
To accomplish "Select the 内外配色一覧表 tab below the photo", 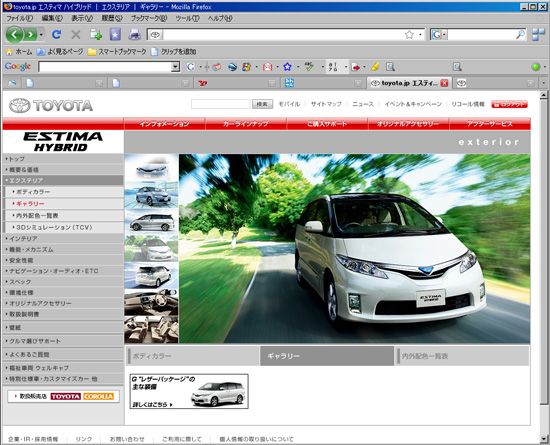I will [462, 356].
